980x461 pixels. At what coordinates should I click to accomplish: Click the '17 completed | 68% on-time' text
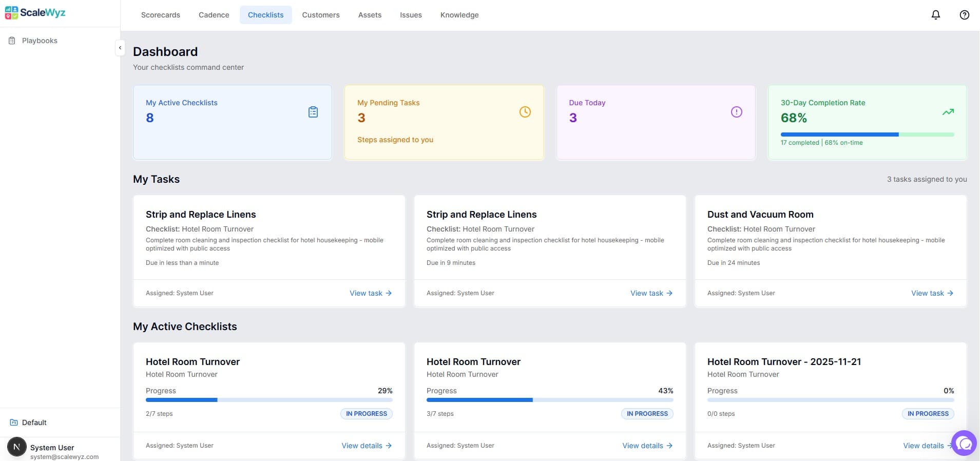(x=821, y=143)
